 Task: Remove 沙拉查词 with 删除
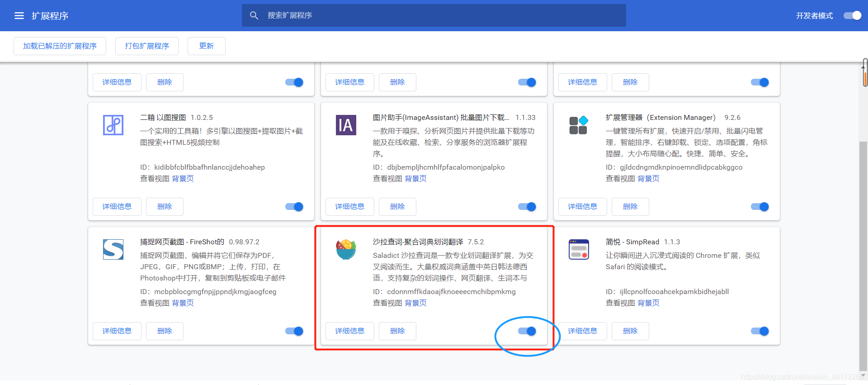[x=397, y=331]
